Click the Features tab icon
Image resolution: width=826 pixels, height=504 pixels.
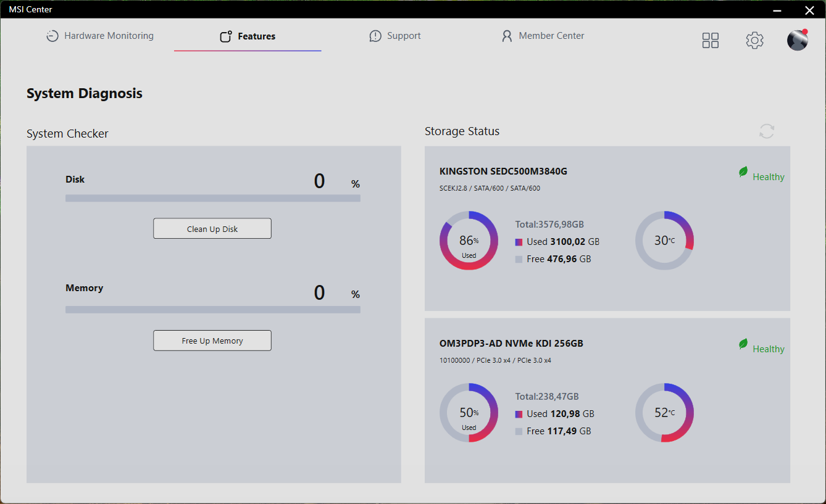tap(226, 36)
